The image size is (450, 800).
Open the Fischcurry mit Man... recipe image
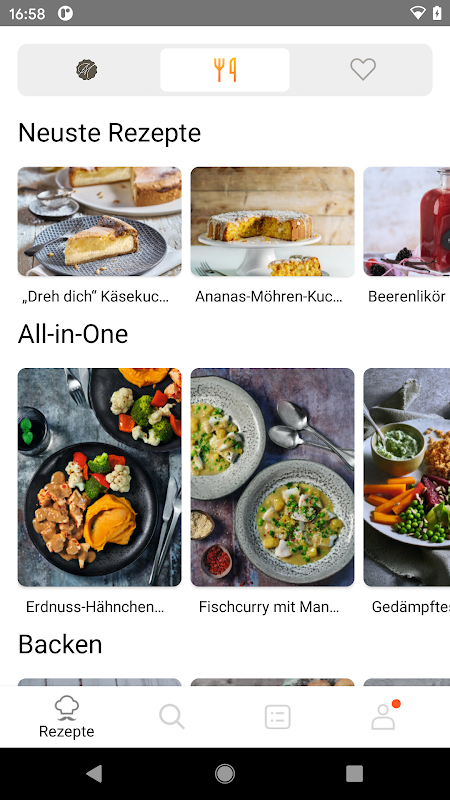[272, 477]
